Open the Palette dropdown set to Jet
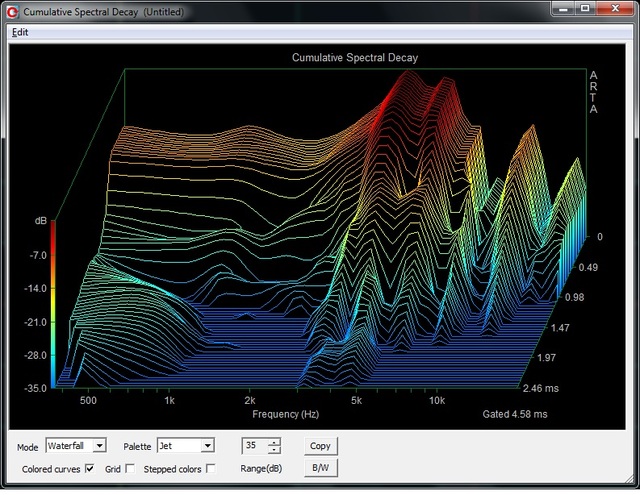The image size is (640, 495). pyautogui.click(x=207, y=446)
